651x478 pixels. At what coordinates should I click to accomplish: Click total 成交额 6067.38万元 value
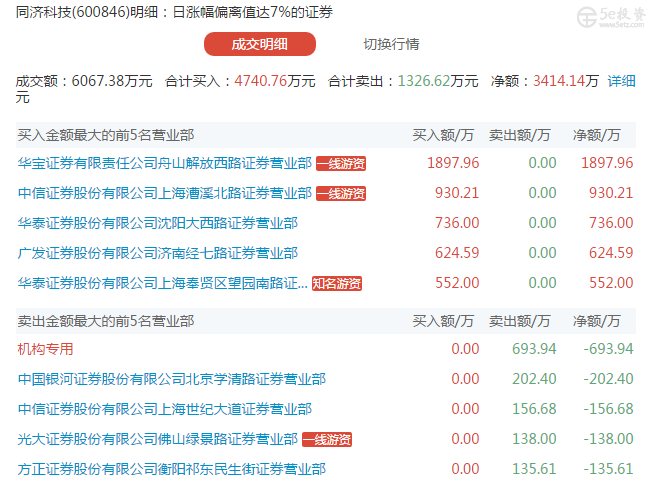112,81
